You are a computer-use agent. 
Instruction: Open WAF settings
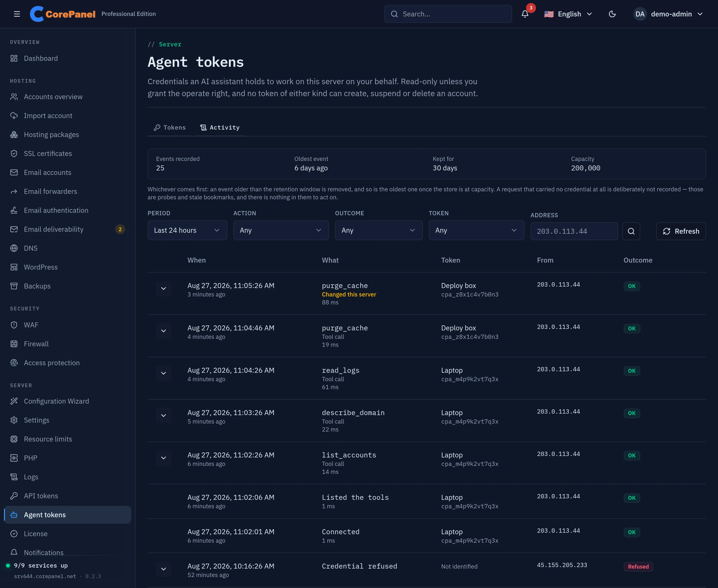tap(67, 325)
